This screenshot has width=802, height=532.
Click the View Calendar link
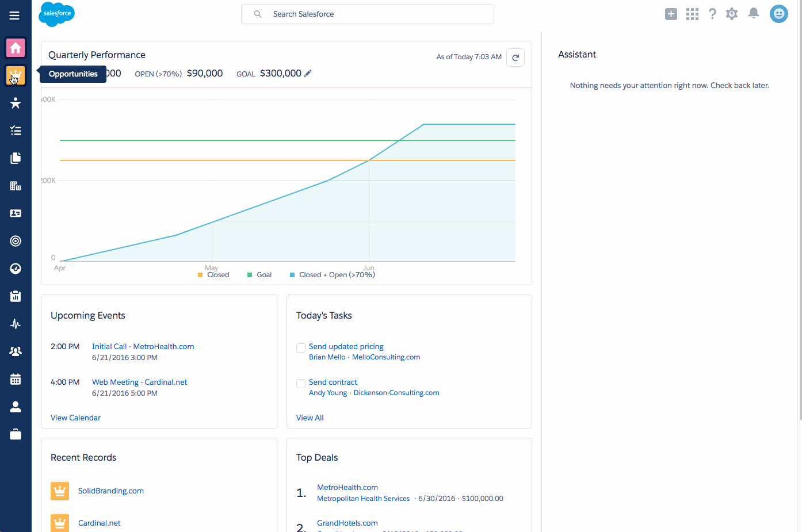tap(75, 418)
